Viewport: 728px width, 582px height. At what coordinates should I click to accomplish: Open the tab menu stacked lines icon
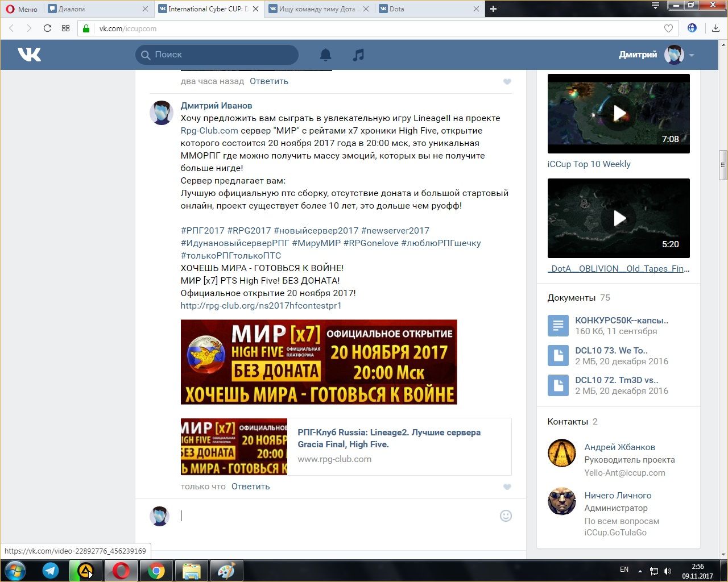pyautogui.click(x=655, y=6)
